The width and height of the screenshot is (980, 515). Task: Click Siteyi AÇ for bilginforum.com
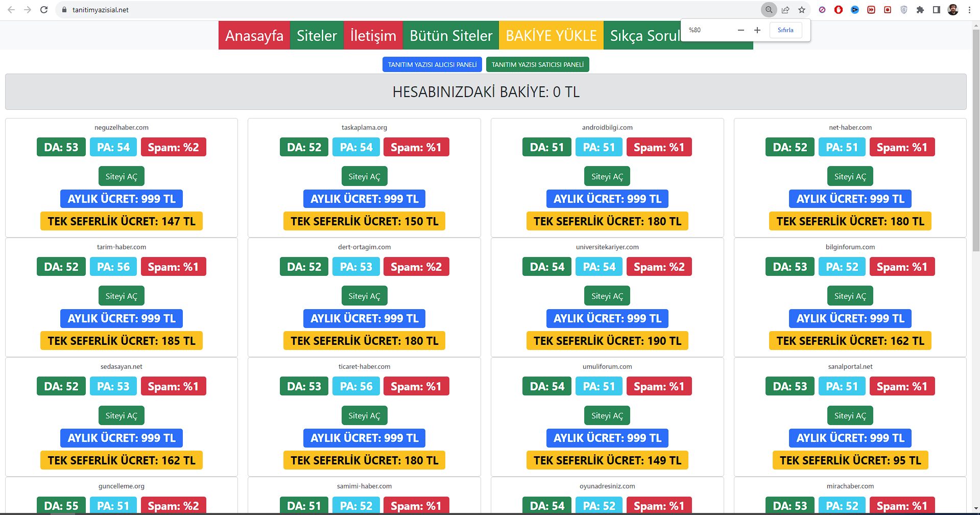pyautogui.click(x=850, y=296)
